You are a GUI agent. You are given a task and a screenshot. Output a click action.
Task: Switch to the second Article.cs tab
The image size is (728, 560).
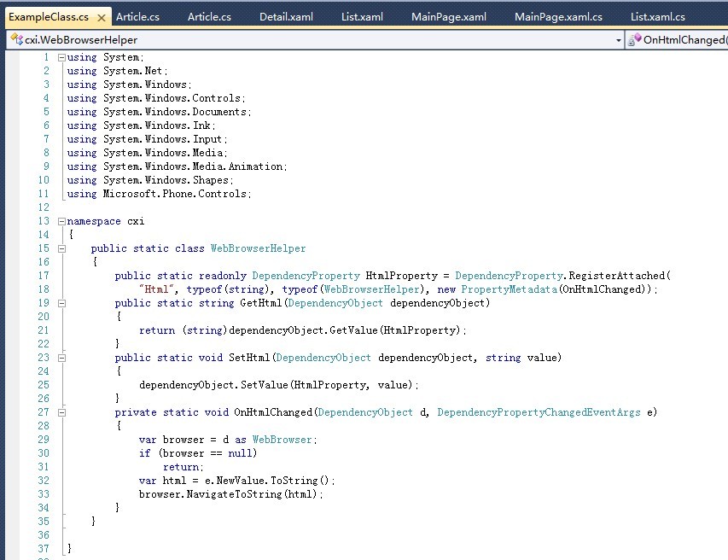pyautogui.click(x=209, y=17)
